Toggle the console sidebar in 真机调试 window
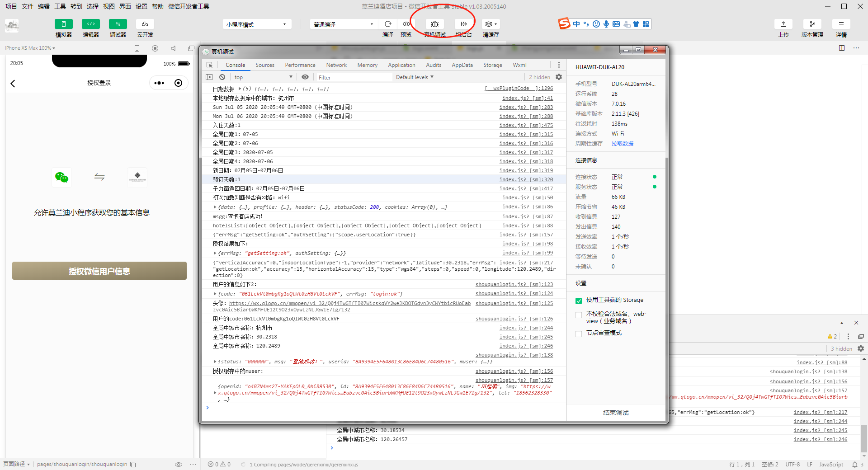The width and height of the screenshot is (868, 470). click(x=209, y=77)
